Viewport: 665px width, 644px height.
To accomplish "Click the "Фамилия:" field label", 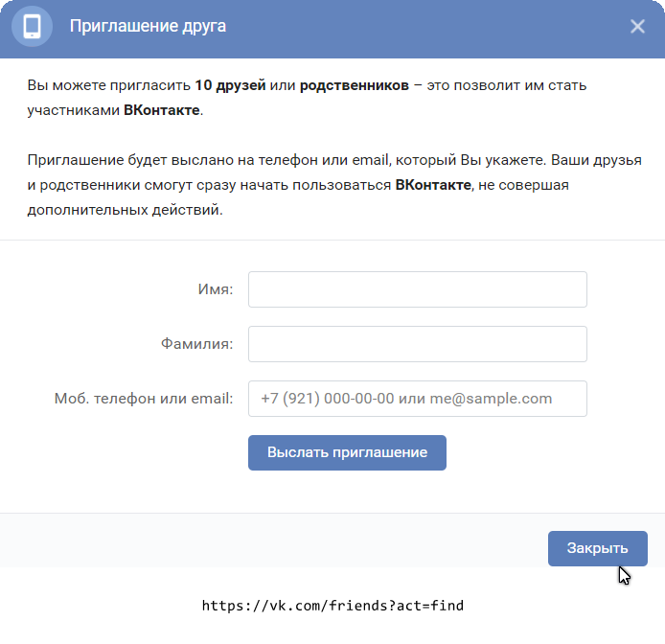I will (196, 344).
